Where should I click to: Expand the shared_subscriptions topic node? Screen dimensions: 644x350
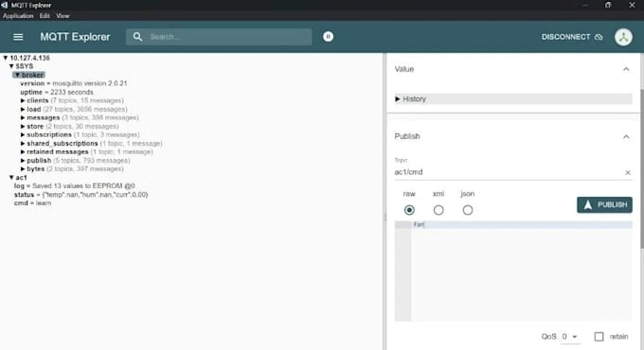pos(23,143)
